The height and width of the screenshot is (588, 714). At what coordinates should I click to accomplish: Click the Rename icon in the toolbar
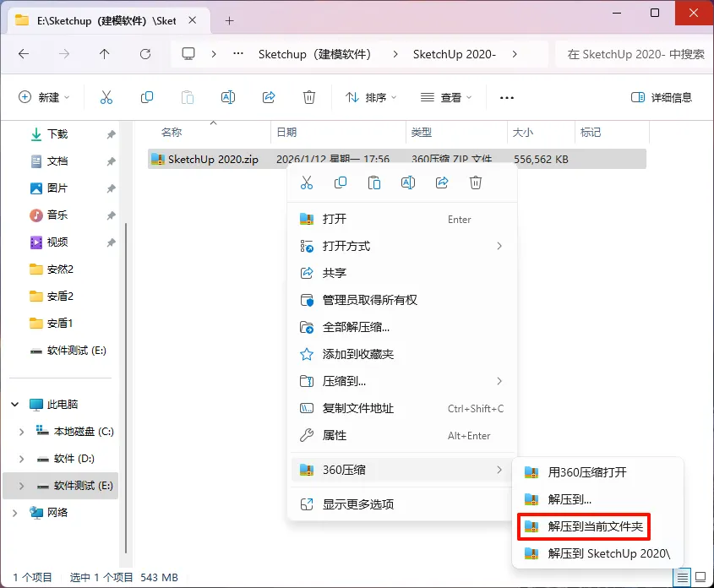pos(227,97)
